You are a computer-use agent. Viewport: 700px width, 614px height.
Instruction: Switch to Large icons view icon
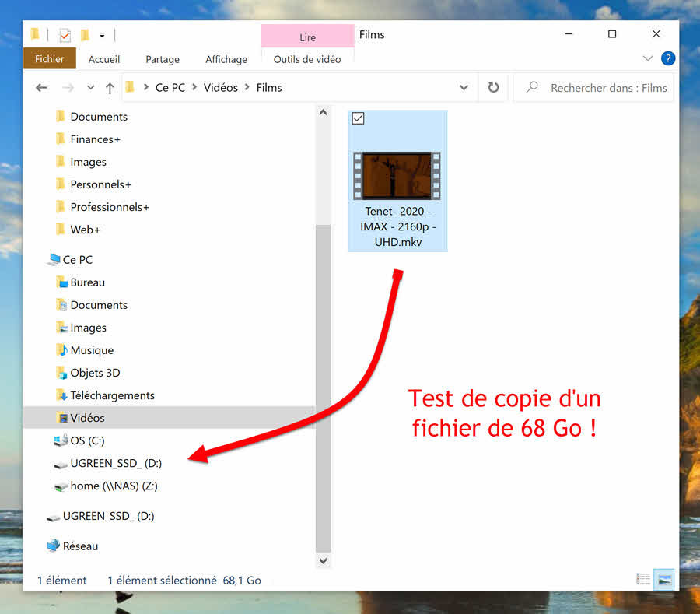(664, 579)
